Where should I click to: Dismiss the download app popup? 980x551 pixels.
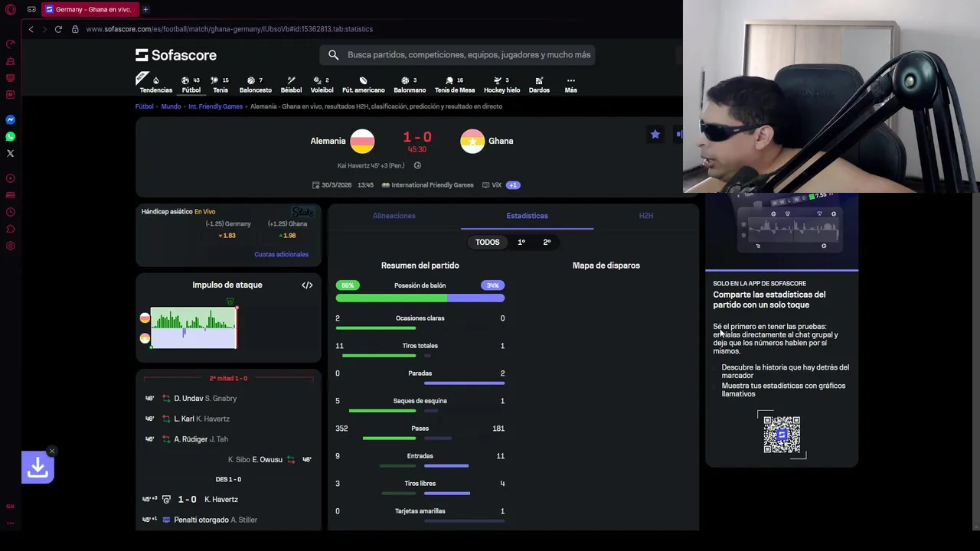pos(52,451)
